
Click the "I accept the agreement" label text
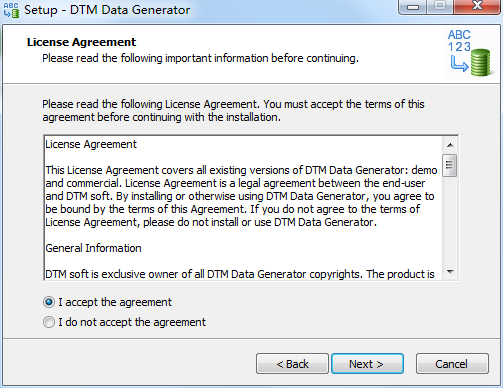pyautogui.click(x=115, y=302)
